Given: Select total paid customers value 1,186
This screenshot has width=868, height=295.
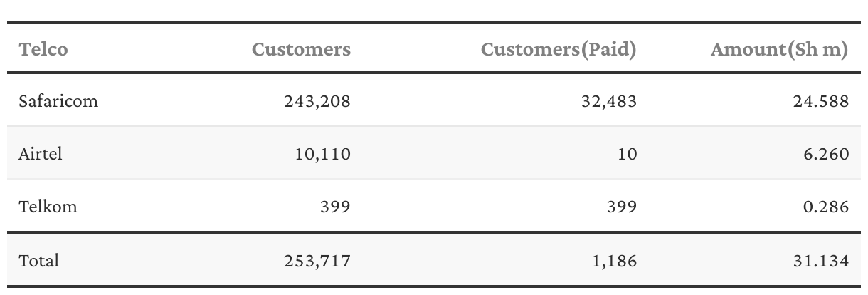Looking at the screenshot, I should click(x=614, y=261).
